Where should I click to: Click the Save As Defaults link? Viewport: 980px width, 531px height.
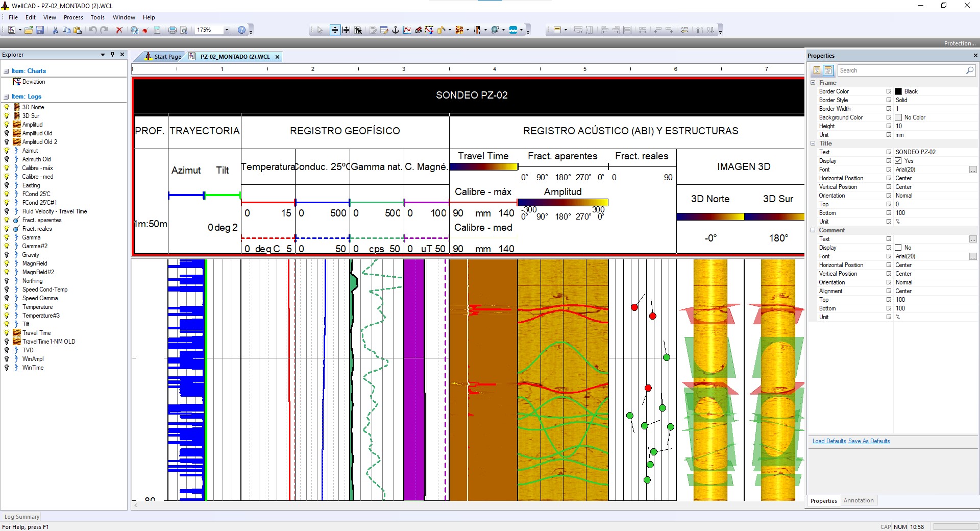[x=869, y=441]
